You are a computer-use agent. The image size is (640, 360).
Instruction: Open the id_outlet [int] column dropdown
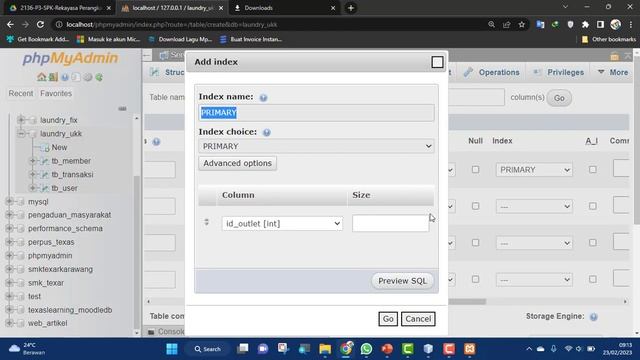282,224
